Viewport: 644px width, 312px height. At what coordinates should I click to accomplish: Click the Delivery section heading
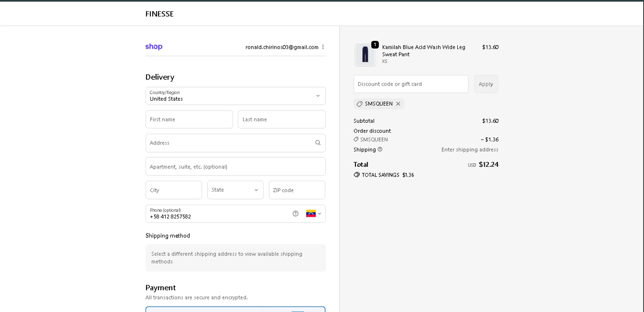160,77
